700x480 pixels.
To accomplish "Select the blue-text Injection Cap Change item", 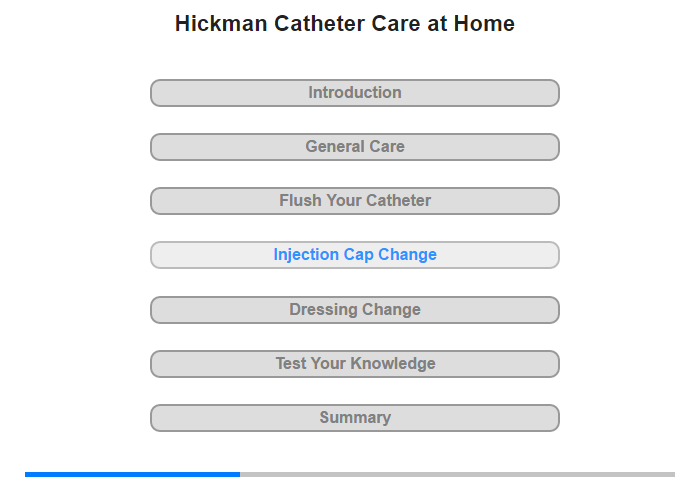I will [x=355, y=255].
